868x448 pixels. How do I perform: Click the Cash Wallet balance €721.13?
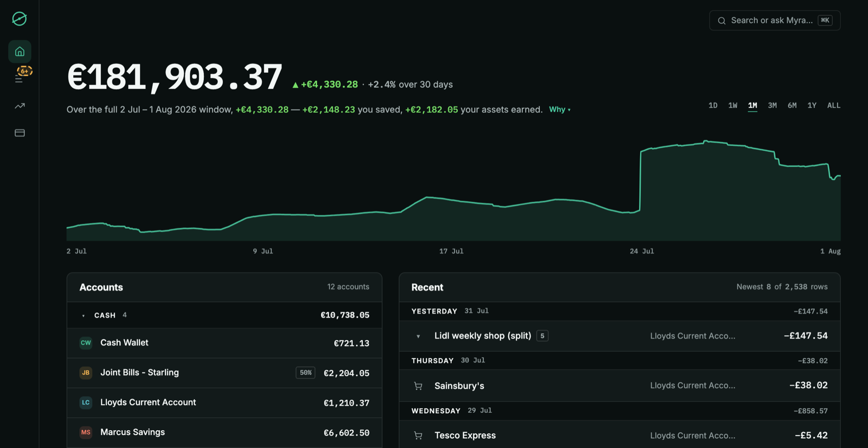coord(352,343)
